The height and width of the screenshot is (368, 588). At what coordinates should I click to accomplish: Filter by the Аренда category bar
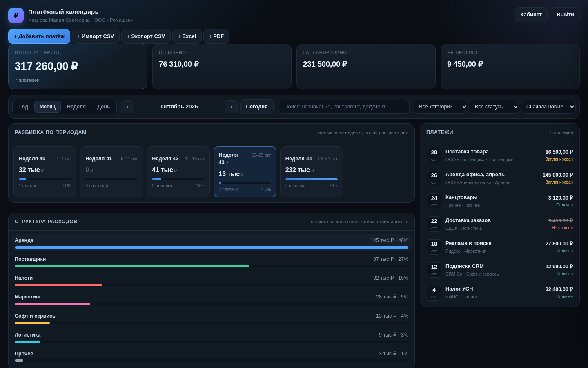[x=212, y=243]
